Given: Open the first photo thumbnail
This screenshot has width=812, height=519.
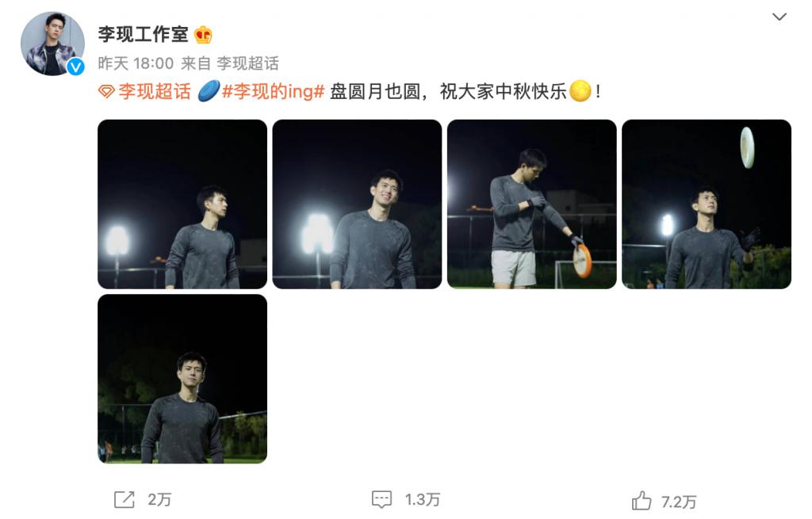Looking at the screenshot, I should 182,204.
